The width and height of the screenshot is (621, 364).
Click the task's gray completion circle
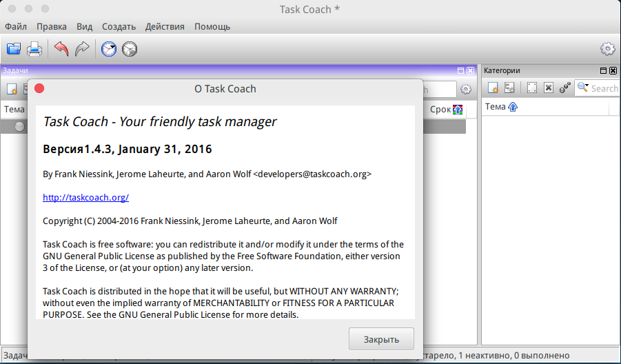(x=19, y=126)
